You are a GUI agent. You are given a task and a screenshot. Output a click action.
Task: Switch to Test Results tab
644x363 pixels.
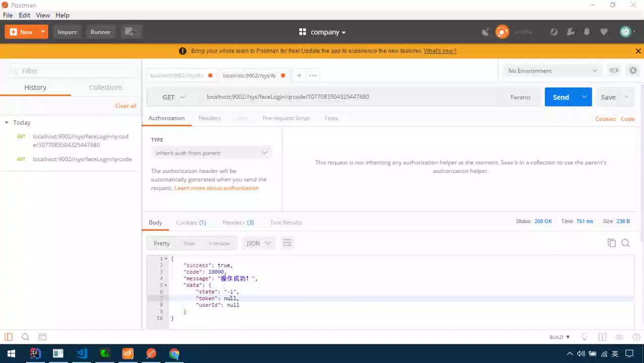(286, 222)
